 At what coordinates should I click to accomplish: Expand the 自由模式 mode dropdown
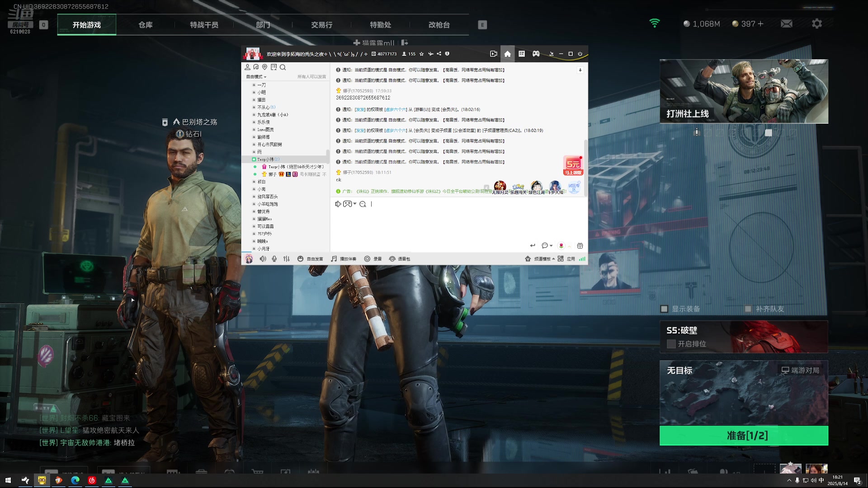tap(256, 77)
